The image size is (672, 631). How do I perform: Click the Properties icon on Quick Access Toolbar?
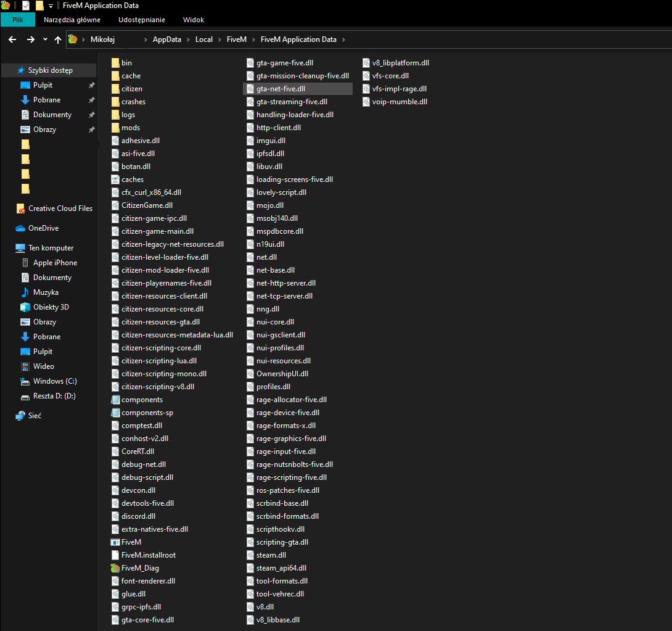click(x=26, y=6)
